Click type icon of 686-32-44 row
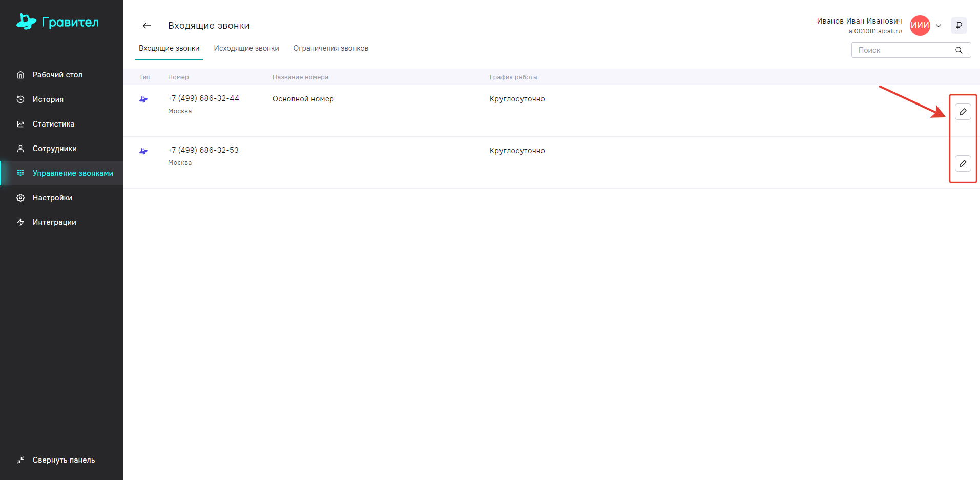 143,99
